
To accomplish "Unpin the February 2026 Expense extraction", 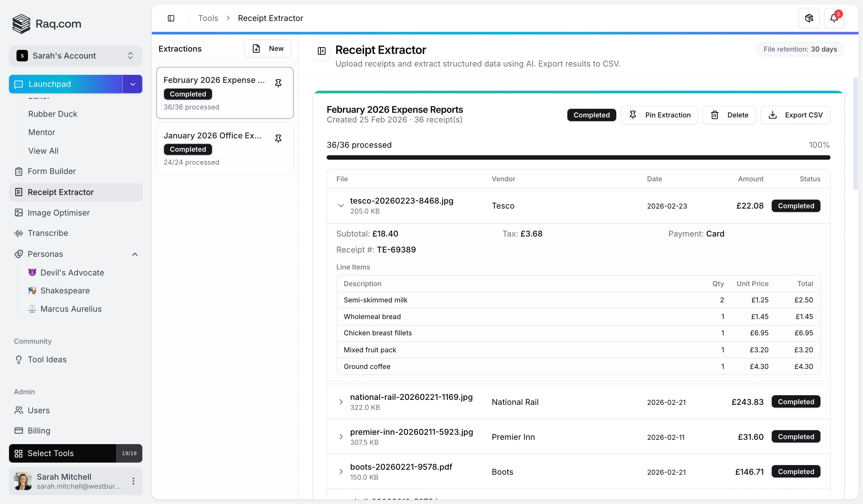I will pyautogui.click(x=278, y=83).
